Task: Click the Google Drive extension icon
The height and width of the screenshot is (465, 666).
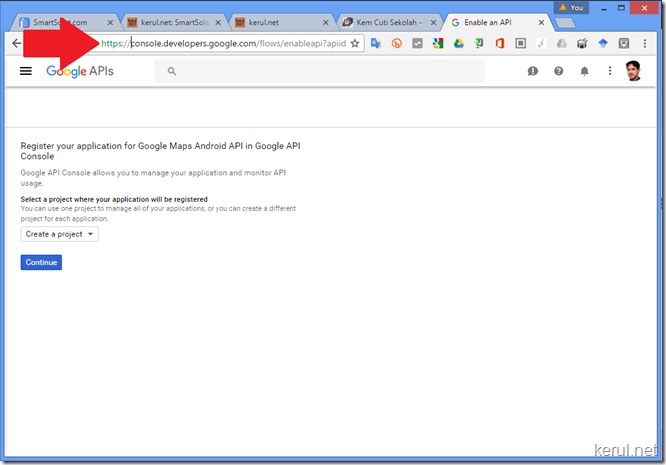Action: pyautogui.click(x=459, y=43)
